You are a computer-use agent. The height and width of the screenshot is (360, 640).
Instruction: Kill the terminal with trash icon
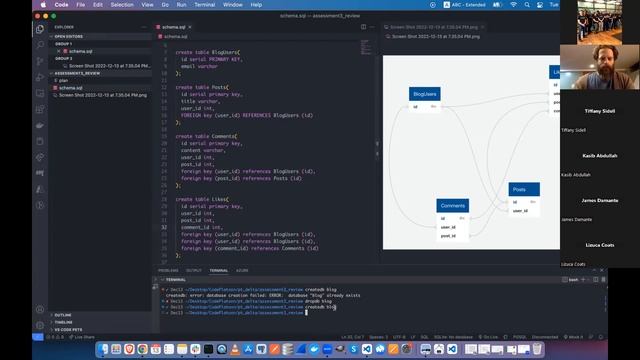point(603,280)
